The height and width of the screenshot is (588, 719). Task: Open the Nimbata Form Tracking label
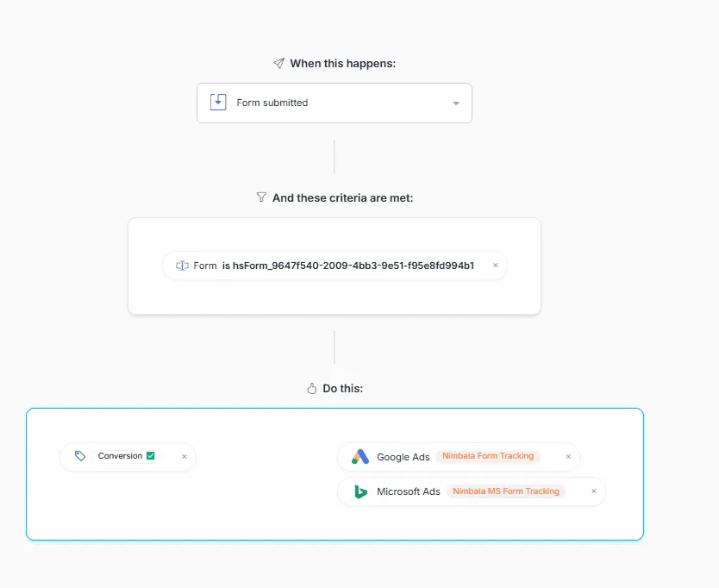coord(488,456)
